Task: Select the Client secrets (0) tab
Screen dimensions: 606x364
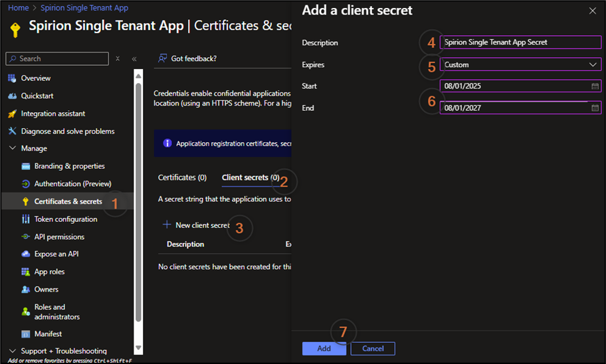Action: coord(250,177)
